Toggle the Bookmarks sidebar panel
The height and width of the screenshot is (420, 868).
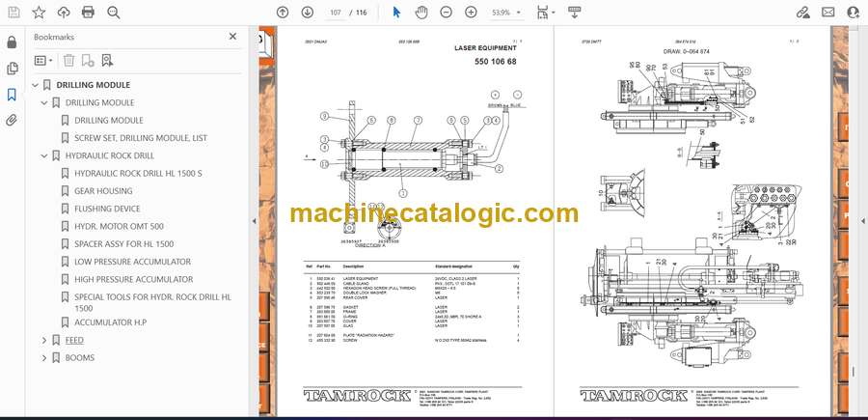click(12, 95)
